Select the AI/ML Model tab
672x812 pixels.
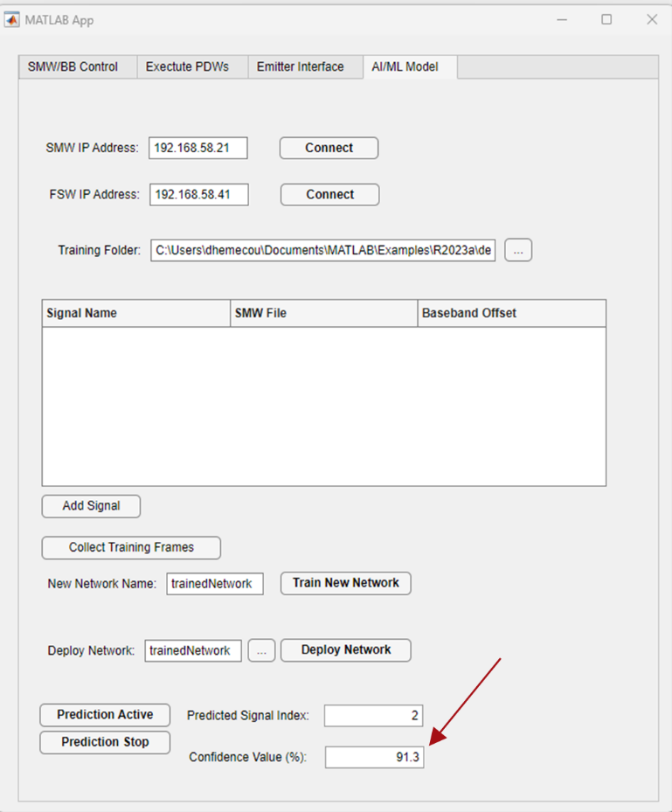pos(405,66)
